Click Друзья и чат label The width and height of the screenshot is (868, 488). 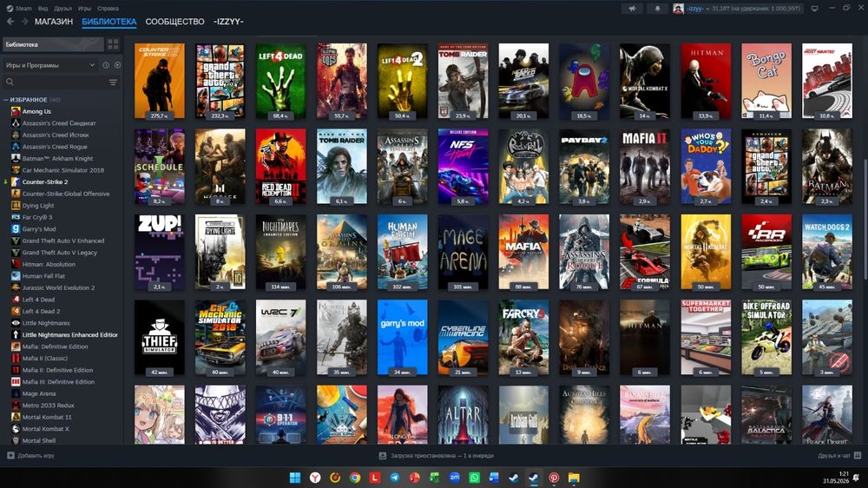833,455
